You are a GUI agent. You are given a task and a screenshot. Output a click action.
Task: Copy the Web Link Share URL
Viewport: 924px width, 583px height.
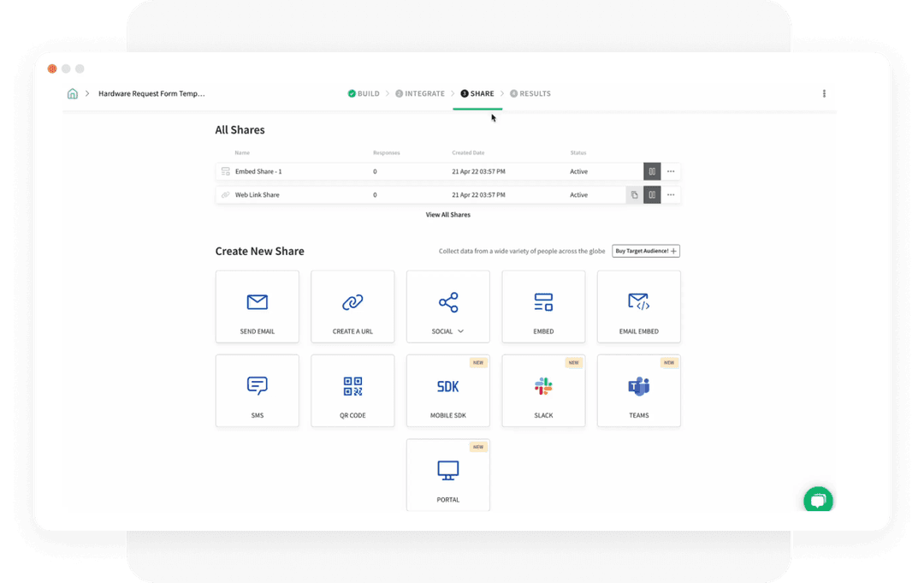pyautogui.click(x=634, y=195)
